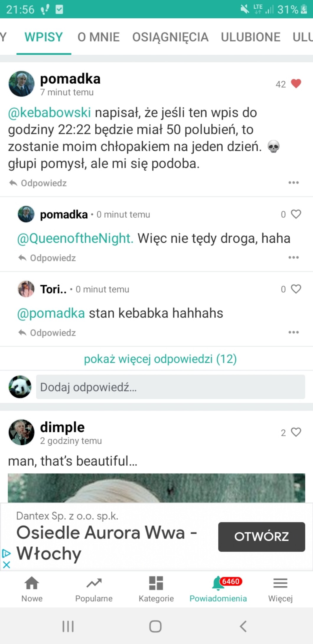Open the Popularne trending icon
This screenshot has height=644, width=313.
pos(94,584)
